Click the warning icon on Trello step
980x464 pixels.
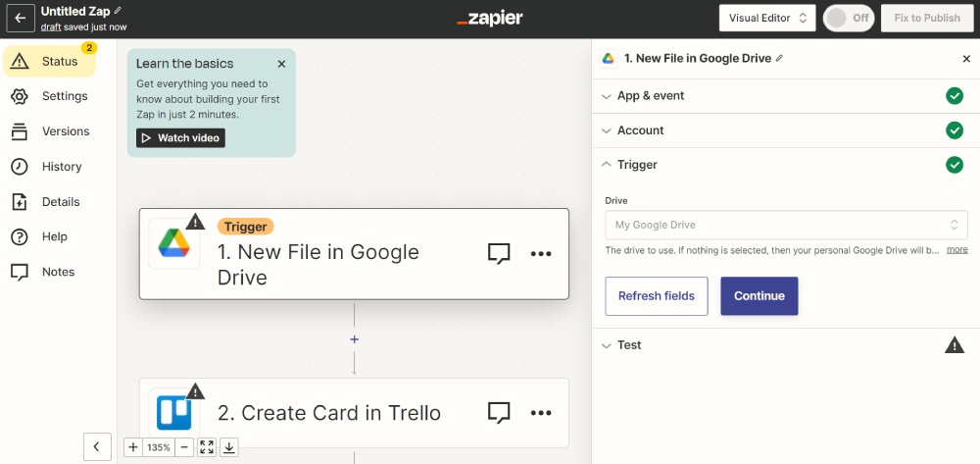(196, 391)
